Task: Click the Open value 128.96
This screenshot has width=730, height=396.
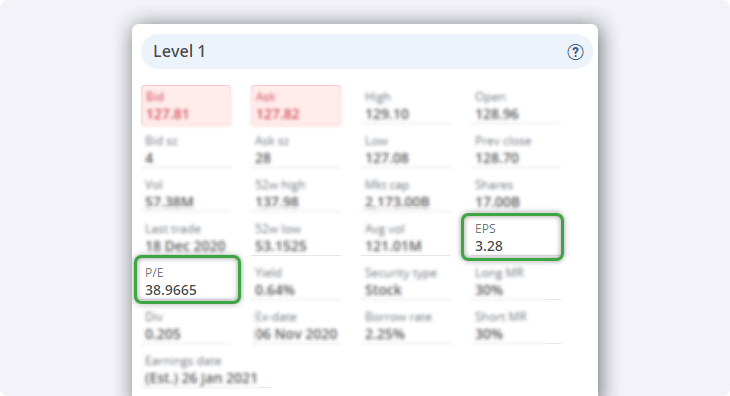Action: 497,114
